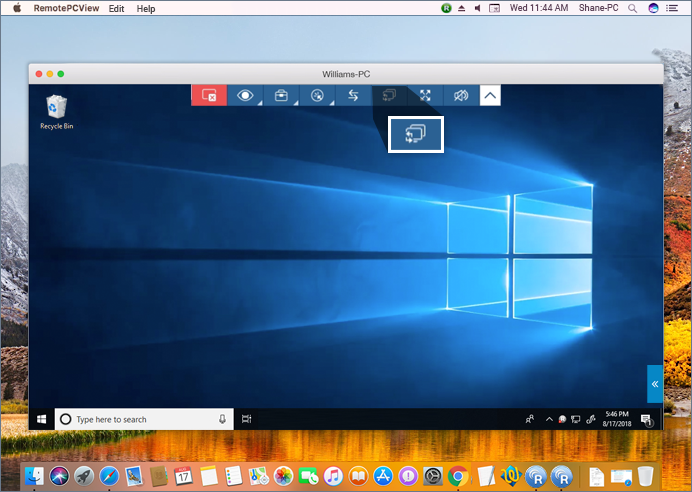Click the RemotePCView menu bar item

(64, 8)
